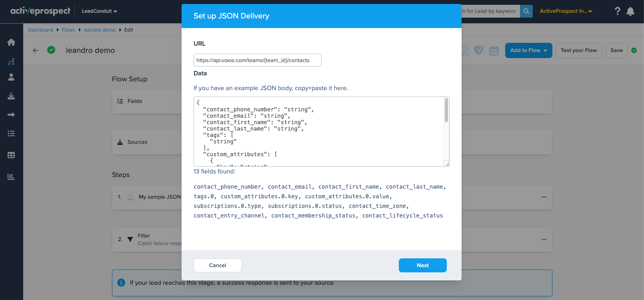Viewport: 644px width, 300px height.
Task: Expand the LeadConduit product dropdown
Action: (x=99, y=11)
